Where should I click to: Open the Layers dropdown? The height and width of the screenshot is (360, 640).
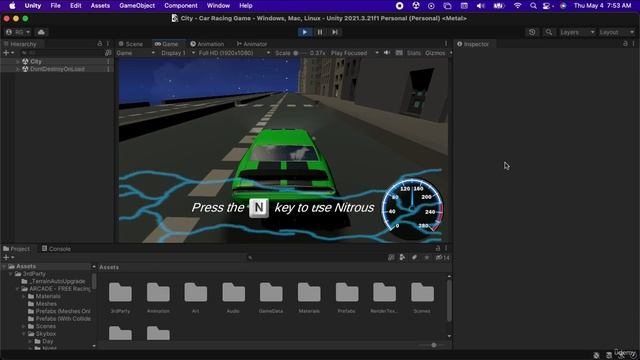pyautogui.click(x=577, y=32)
